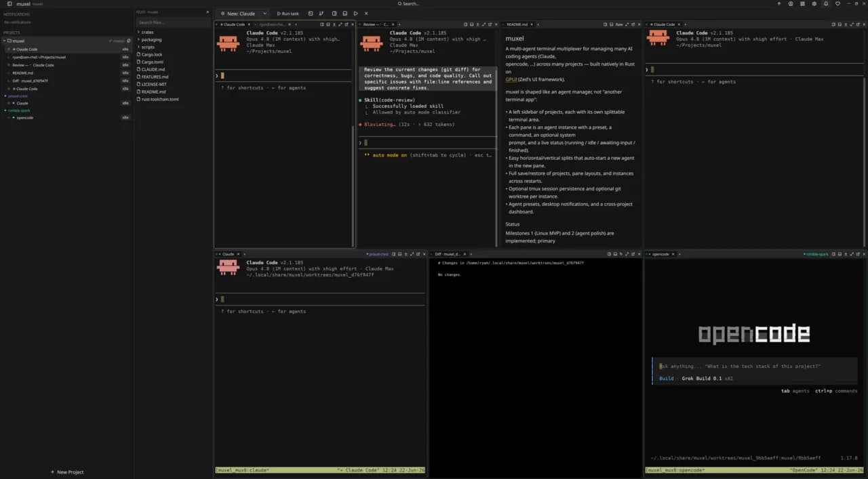Click the muxel_mux0:claude tmux status entry

click(243, 470)
